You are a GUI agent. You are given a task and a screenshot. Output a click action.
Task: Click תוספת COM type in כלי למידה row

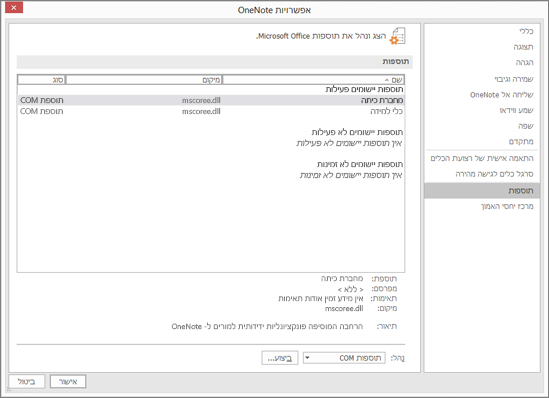coord(42,111)
